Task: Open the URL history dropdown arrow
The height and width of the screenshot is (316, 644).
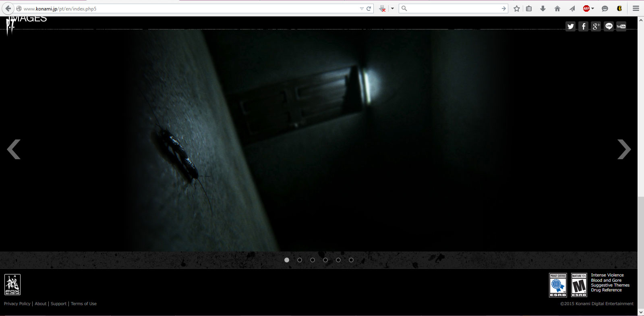Action: [x=362, y=8]
